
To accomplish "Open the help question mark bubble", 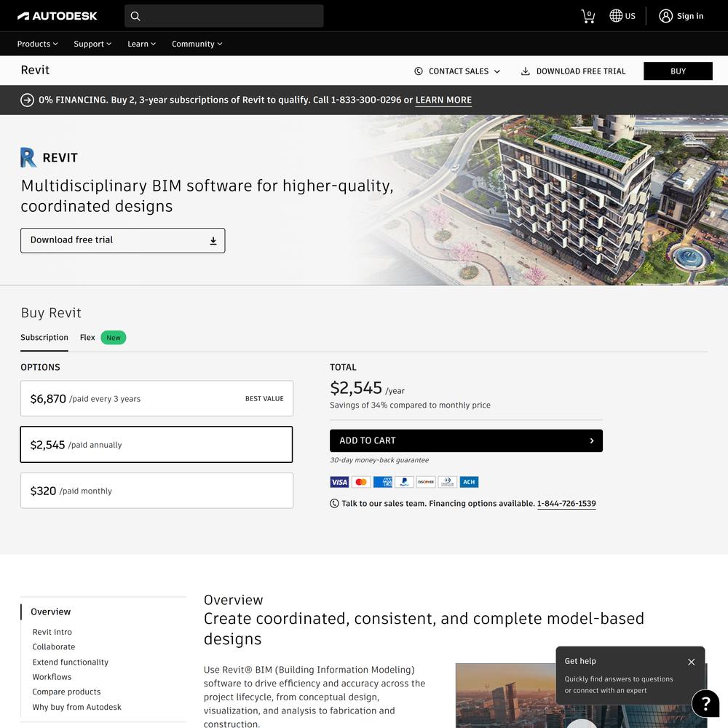I will [705, 704].
